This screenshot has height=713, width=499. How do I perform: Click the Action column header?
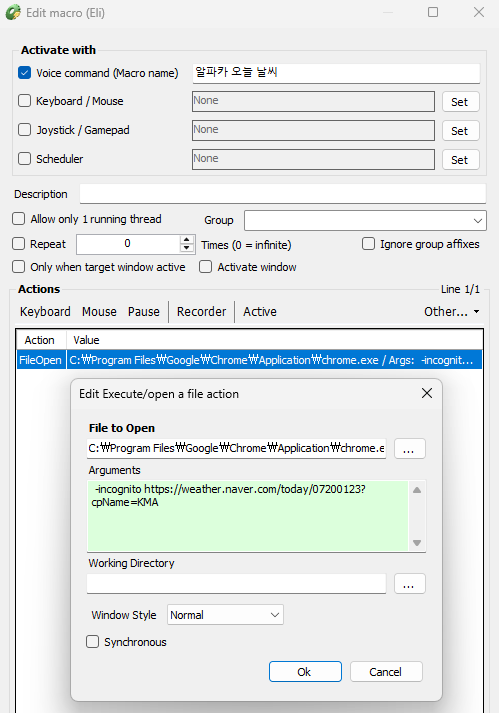(x=41, y=340)
